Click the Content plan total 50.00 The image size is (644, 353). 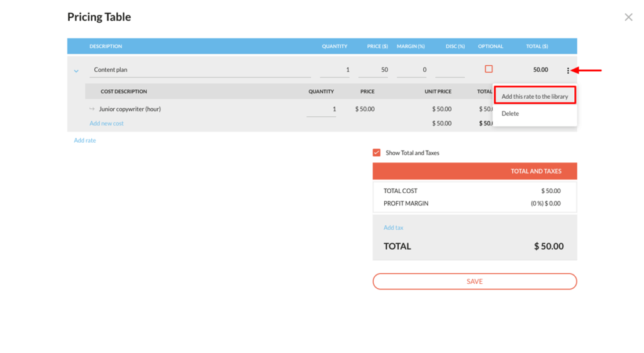coord(540,70)
